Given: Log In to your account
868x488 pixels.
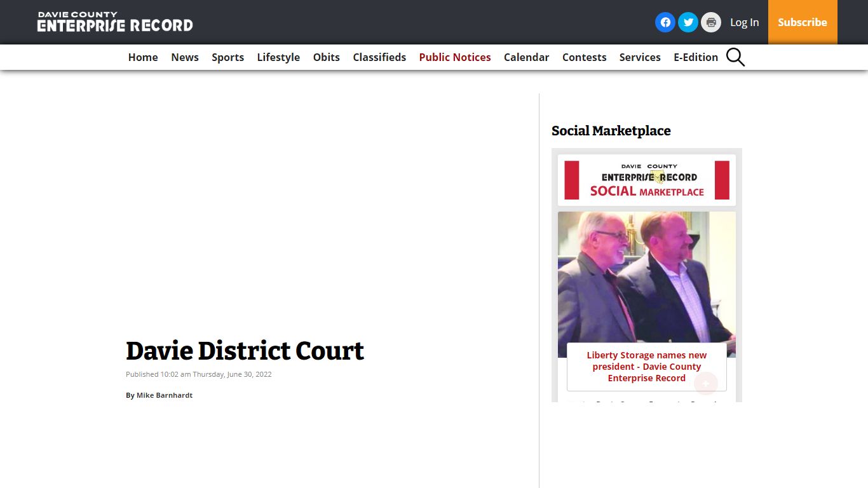Looking at the screenshot, I should point(744,22).
